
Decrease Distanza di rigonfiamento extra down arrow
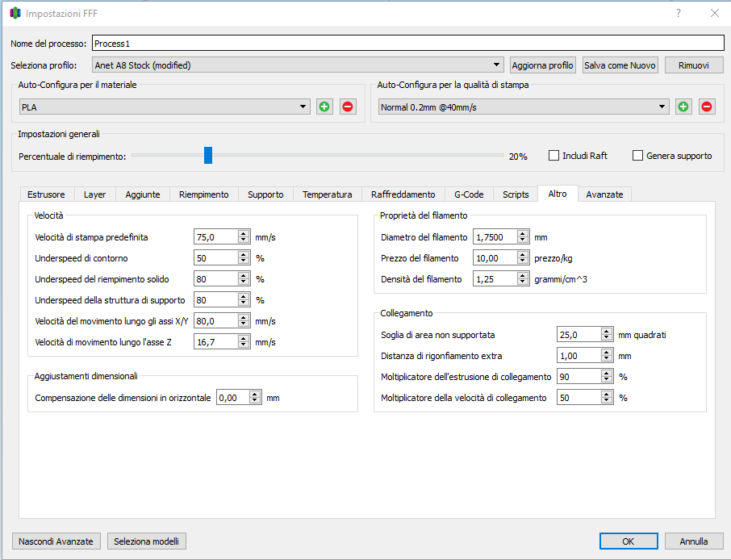(x=607, y=360)
